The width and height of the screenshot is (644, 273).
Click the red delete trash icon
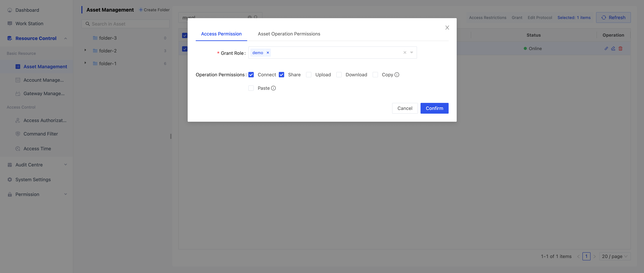[620, 49]
